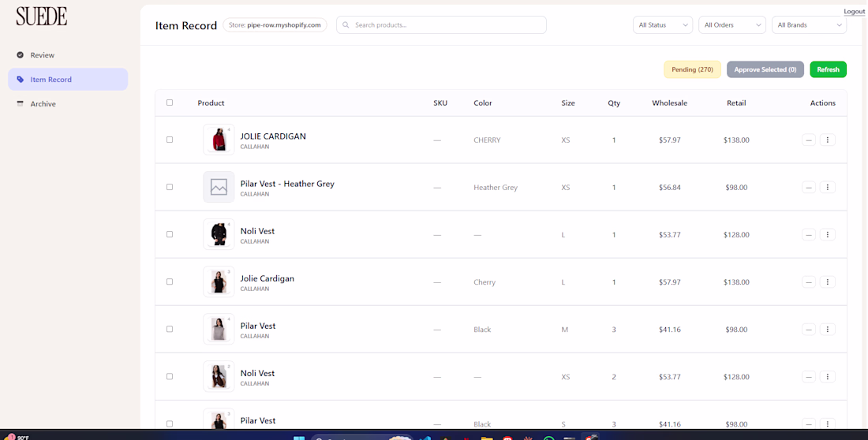Open the Archive sidebar item
This screenshot has height=440, width=868.
click(x=68, y=103)
